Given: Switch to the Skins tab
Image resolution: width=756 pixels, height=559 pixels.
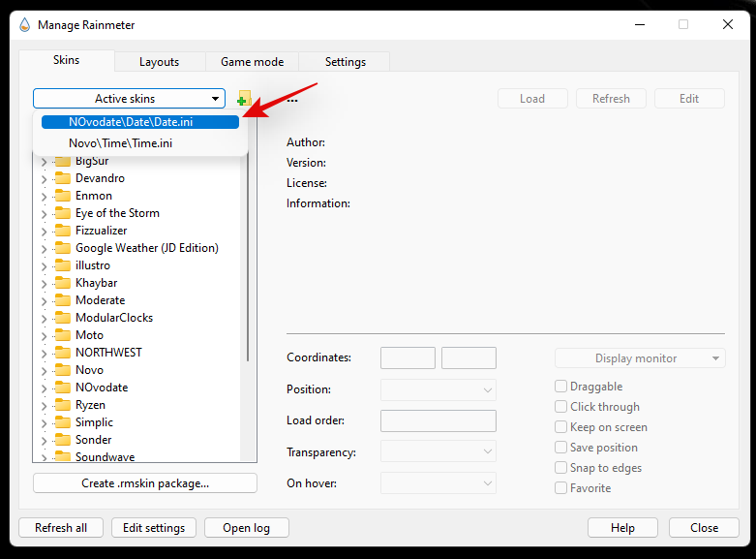Looking at the screenshot, I should coord(67,60).
